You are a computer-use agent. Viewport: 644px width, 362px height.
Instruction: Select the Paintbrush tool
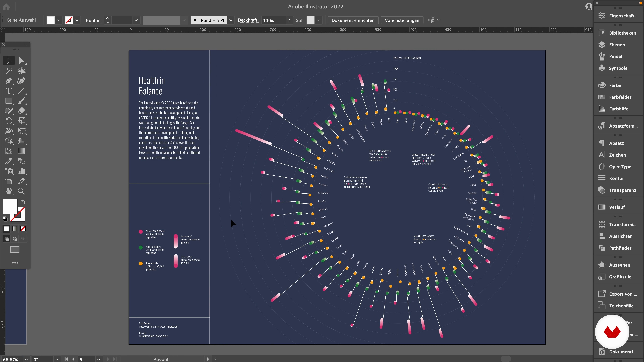coord(21,101)
